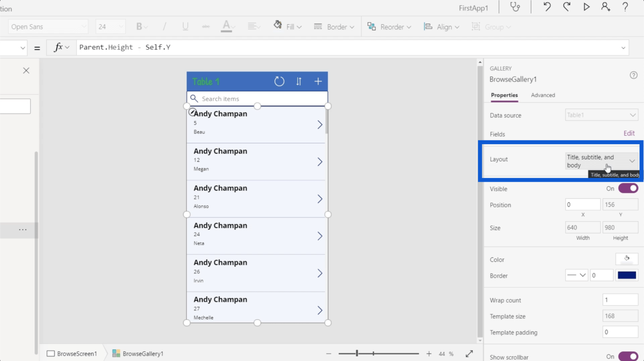Open the Open Sans font dropdown
The image size is (644, 361).
(48, 26)
